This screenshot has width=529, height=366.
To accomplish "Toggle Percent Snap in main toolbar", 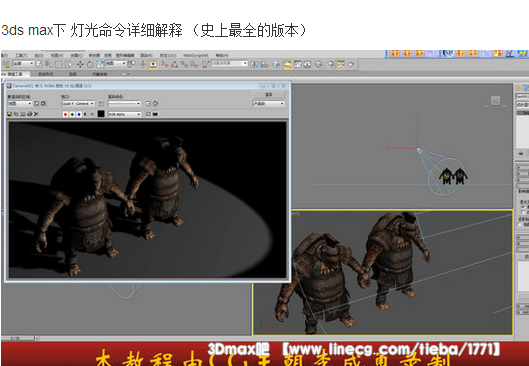I will [x=184, y=64].
